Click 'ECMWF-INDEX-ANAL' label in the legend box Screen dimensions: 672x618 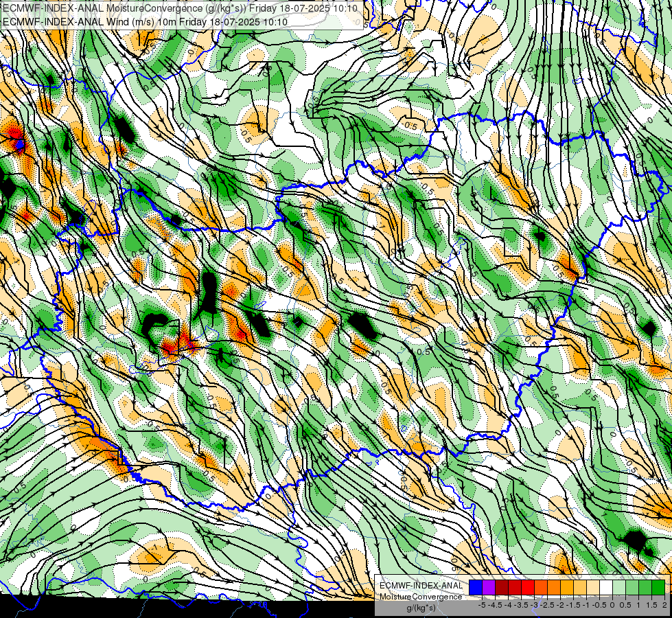coord(421,586)
